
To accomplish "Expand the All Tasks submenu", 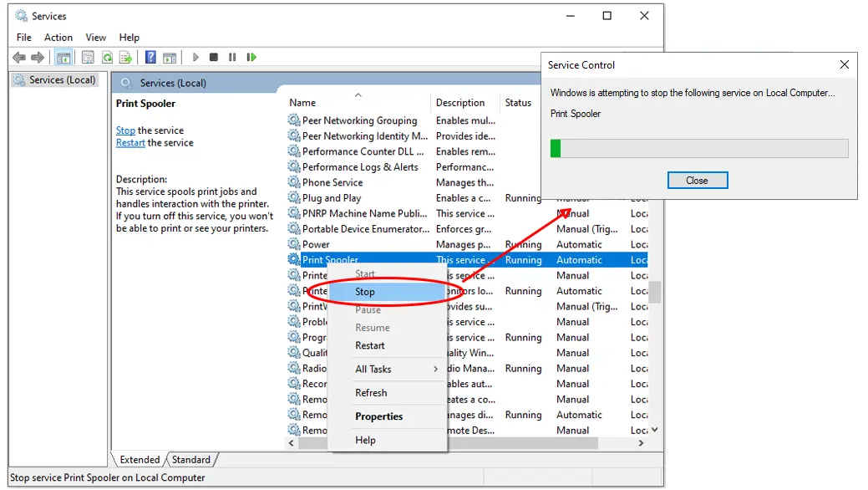I will pyautogui.click(x=396, y=369).
